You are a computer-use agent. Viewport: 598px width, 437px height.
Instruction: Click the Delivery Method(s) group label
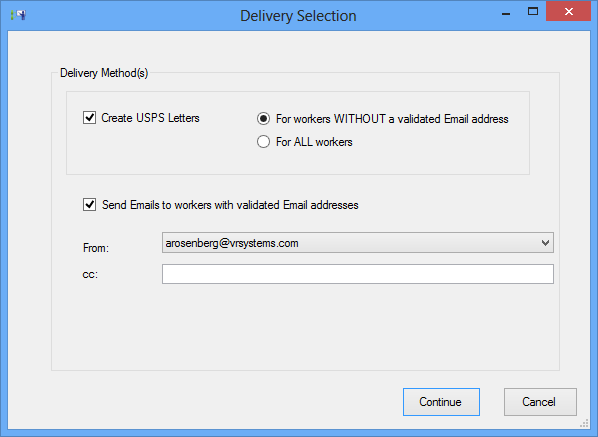(x=104, y=73)
